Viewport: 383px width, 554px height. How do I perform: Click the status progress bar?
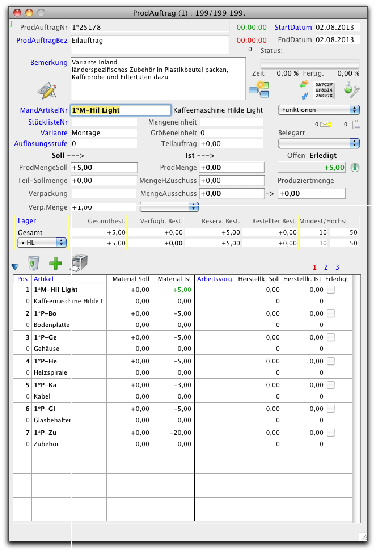[310, 64]
